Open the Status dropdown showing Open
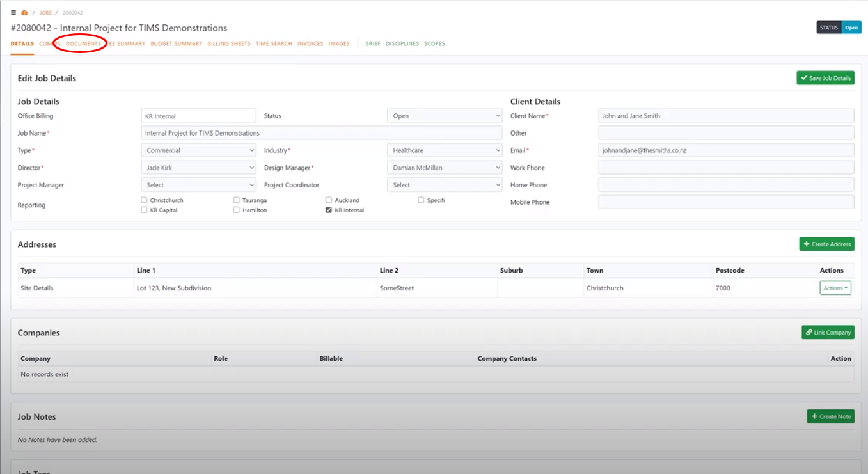The image size is (868, 474). (x=444, y=115)
